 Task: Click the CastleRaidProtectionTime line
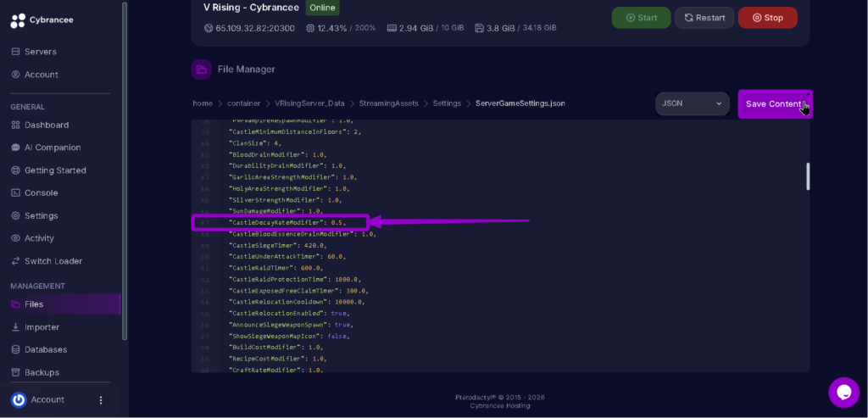click(295, 280)
